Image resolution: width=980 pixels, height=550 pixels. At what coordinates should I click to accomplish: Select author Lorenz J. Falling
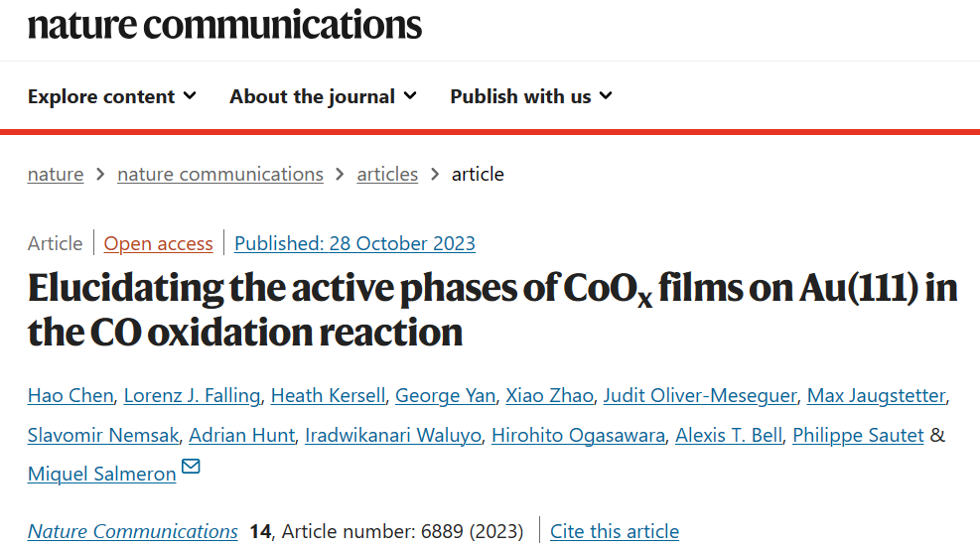pyautogui.click(x=192, y=396)
